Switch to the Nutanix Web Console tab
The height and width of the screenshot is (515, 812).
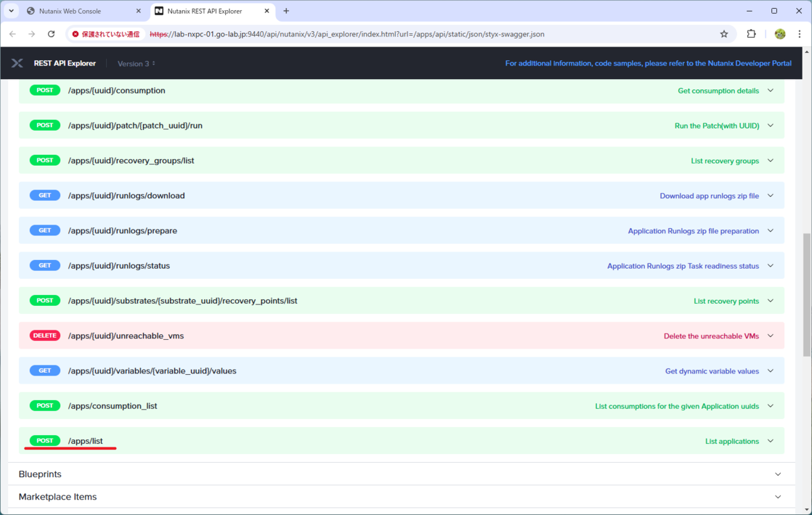(x=85, y=11)
